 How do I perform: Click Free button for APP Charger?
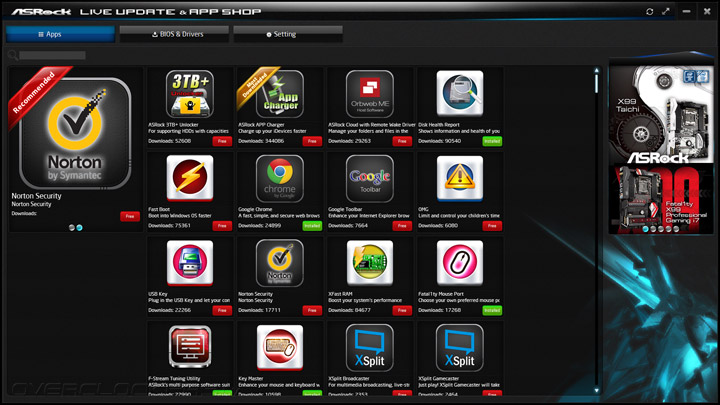click(312, 141)
